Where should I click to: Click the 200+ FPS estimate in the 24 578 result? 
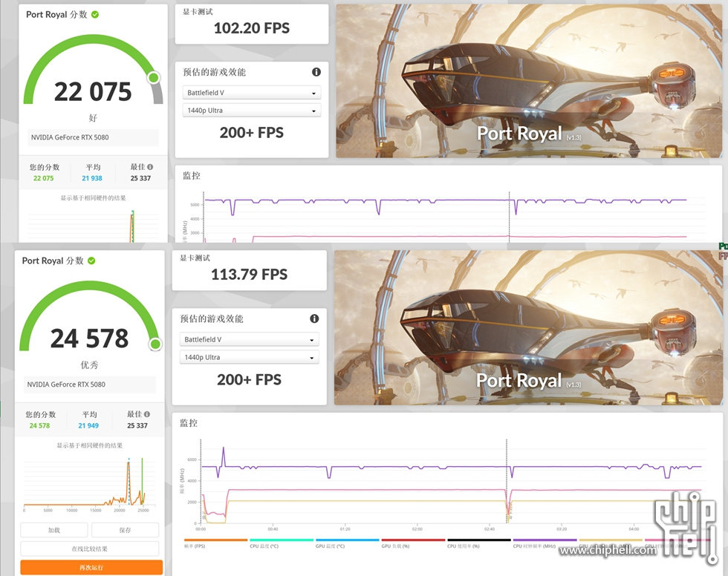(x=250, y=380)
